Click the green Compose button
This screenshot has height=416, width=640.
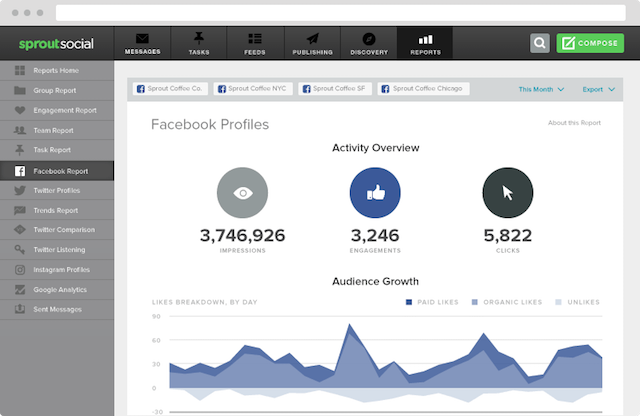pos(590,43)
